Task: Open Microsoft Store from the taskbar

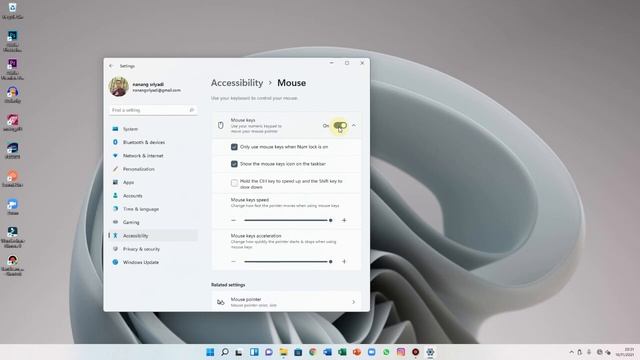Action: point(298,352)
